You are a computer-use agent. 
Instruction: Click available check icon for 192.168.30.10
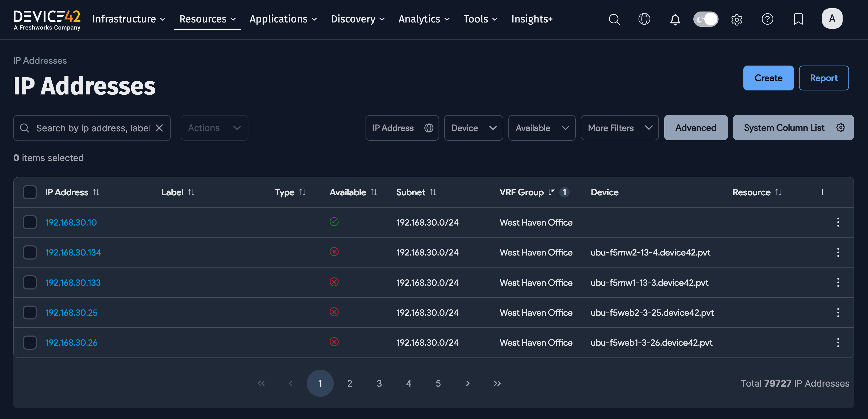pyautogui.click(x=334, y=222)
